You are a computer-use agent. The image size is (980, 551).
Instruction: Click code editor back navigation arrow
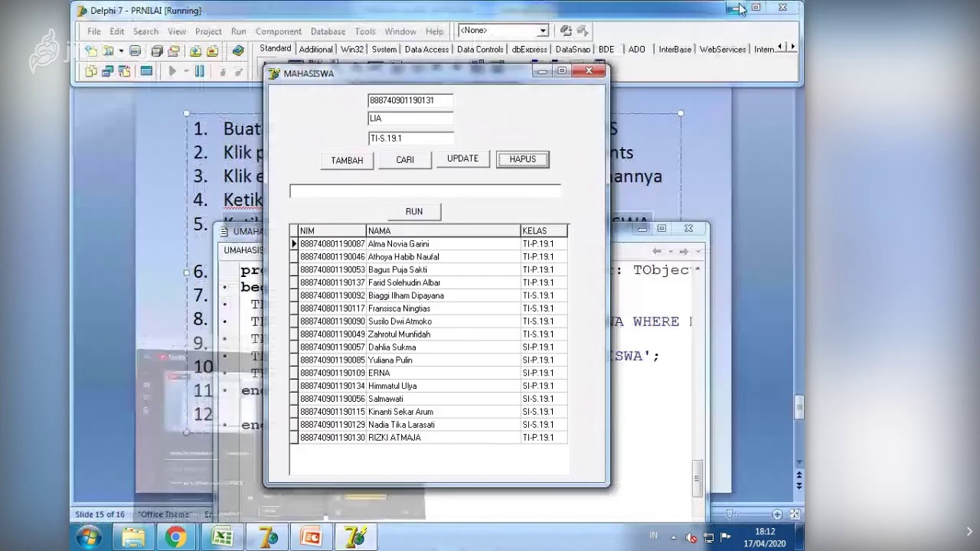657,251
